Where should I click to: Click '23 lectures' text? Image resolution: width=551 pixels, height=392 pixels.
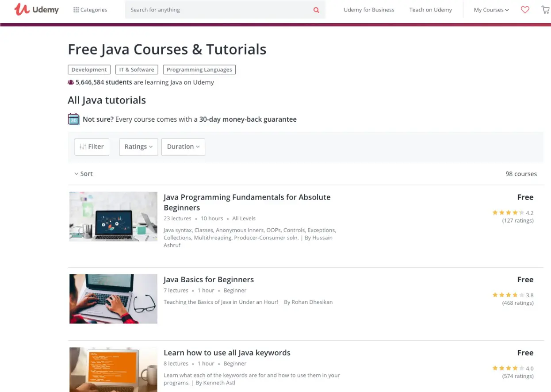[177, 219]
